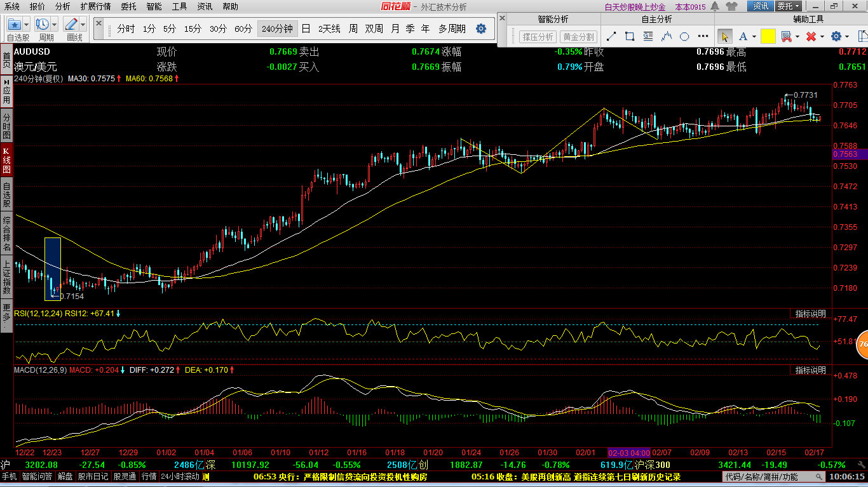Open drawing tools settings gear
The image size is (868, 487).
[836, 36]
